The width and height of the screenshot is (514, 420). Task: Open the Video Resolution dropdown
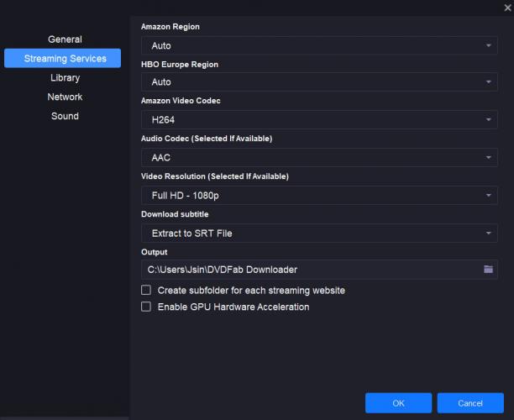click(319, 196)
